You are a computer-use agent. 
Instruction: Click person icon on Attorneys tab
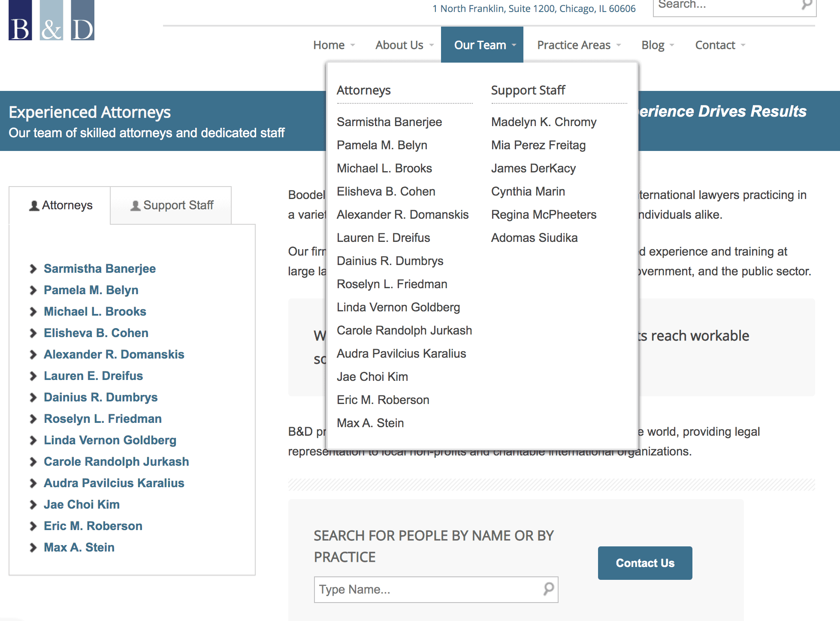click(x=34, y=206)
